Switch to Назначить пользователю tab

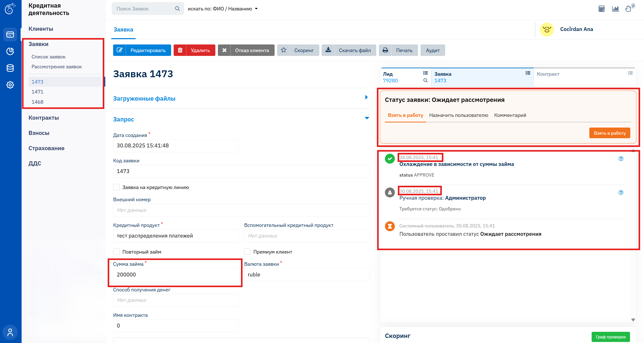[459, 115]
